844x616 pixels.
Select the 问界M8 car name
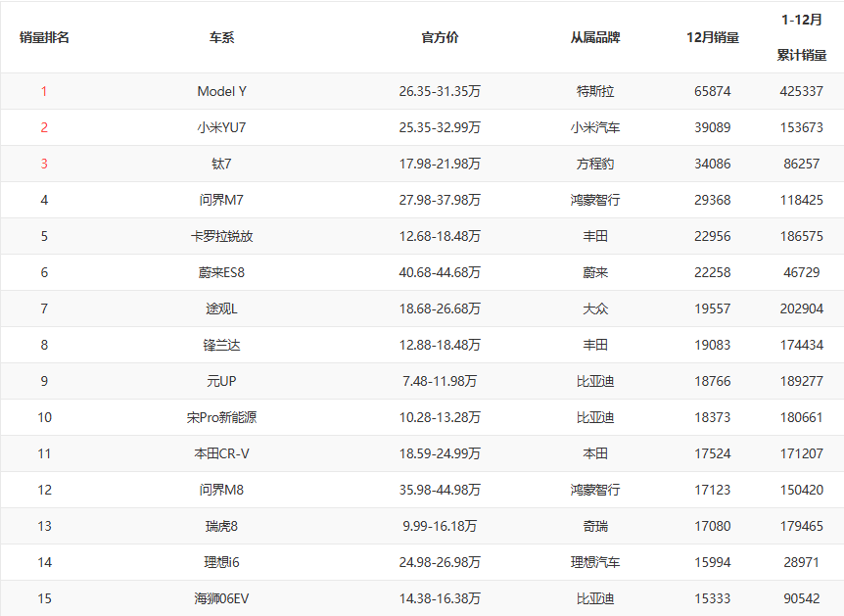tap(221, 490)
